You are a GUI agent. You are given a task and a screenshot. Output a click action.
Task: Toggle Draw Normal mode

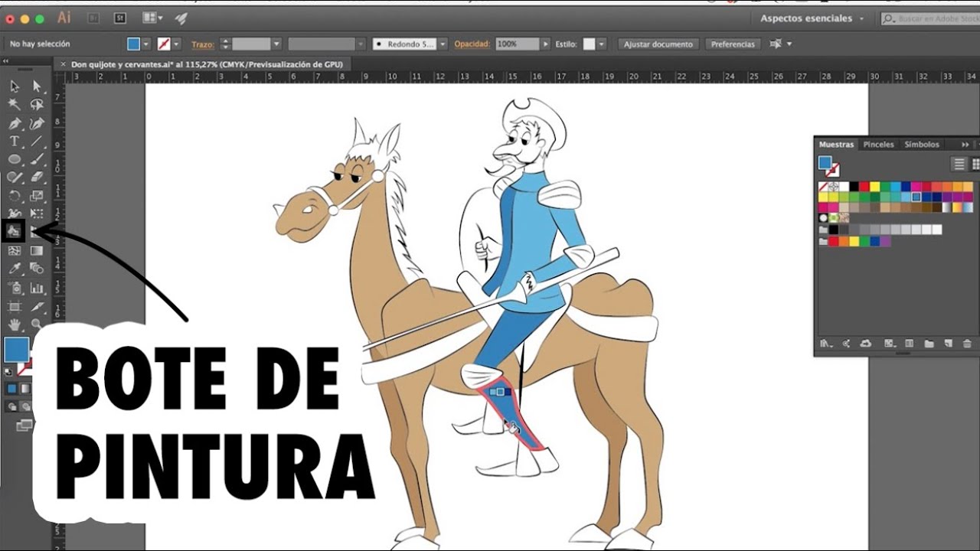click(11, 406)
